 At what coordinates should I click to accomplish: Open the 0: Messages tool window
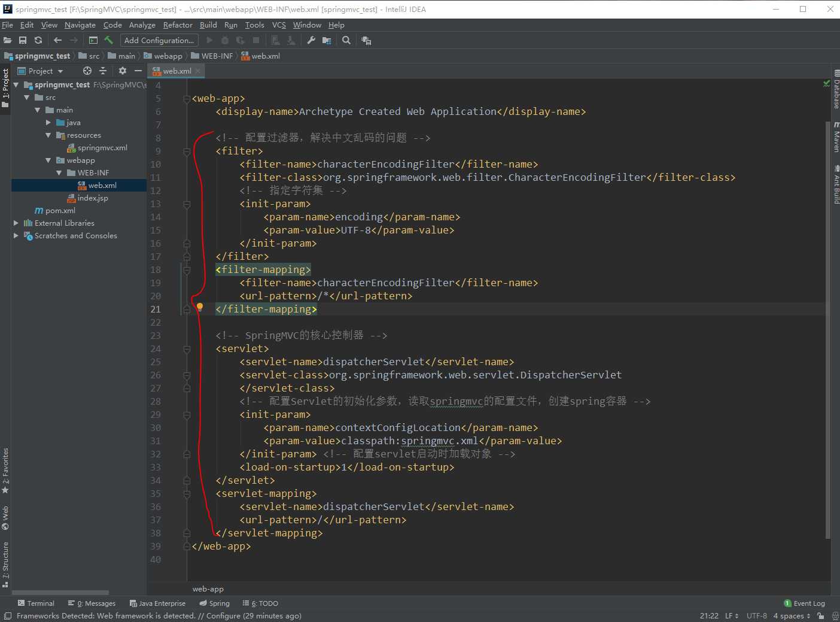[92, 603]
